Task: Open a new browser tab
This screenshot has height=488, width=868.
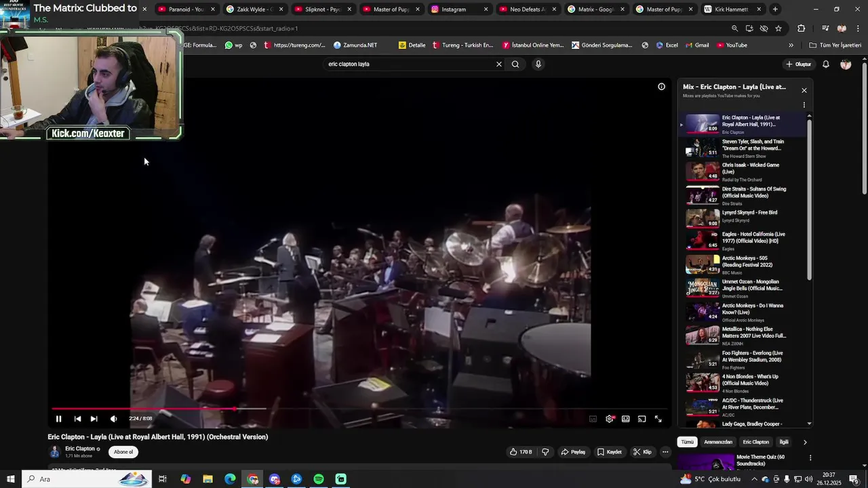Action: [775, 9]
